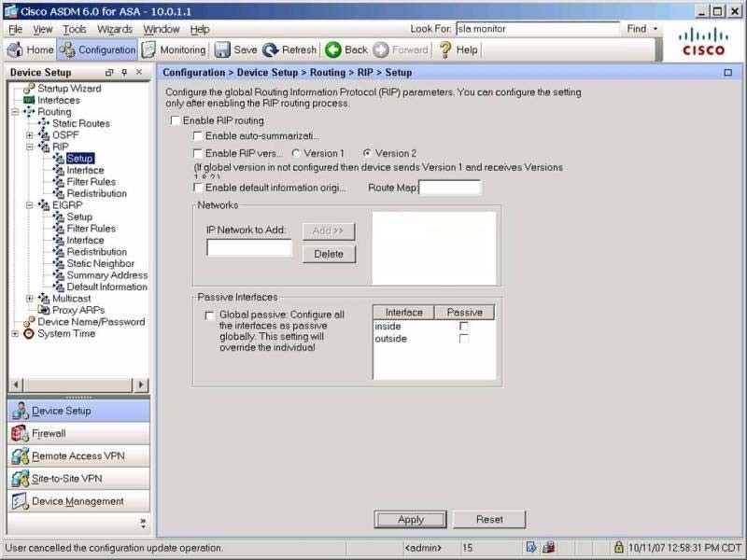
Task: Click the Delete network button
Action: pyautogui.click(x=329, y=254)
